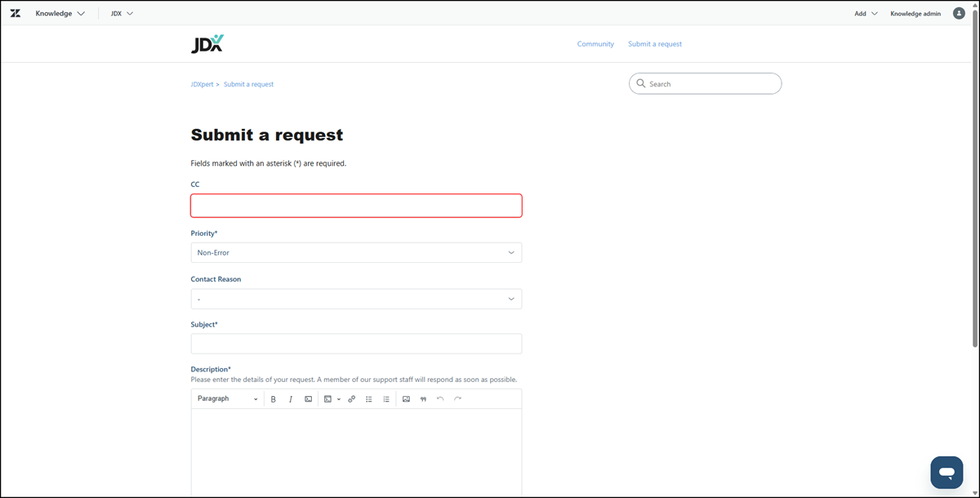Insert an image into the description

click(x=406, y=399)
